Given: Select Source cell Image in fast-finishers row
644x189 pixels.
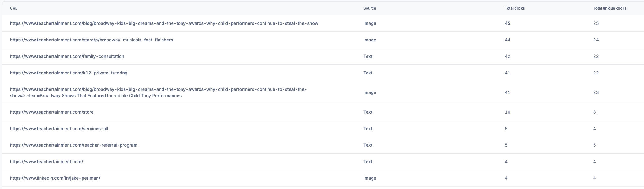Looking at the screenshot, I should [370, 40].
